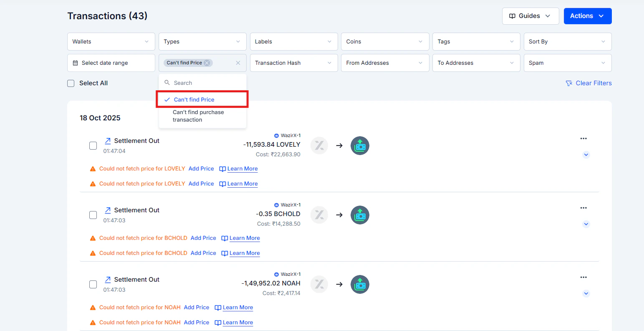
Task: Open the Labels filter dropdown
Action: coord(294,41)
